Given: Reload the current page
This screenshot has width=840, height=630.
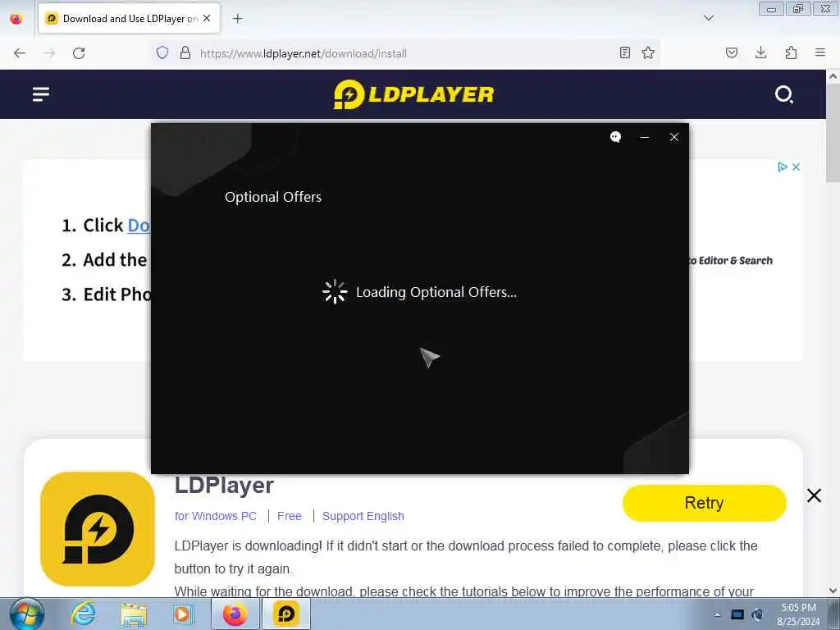Looking at the screenshot, I should [x=79, y=53].
